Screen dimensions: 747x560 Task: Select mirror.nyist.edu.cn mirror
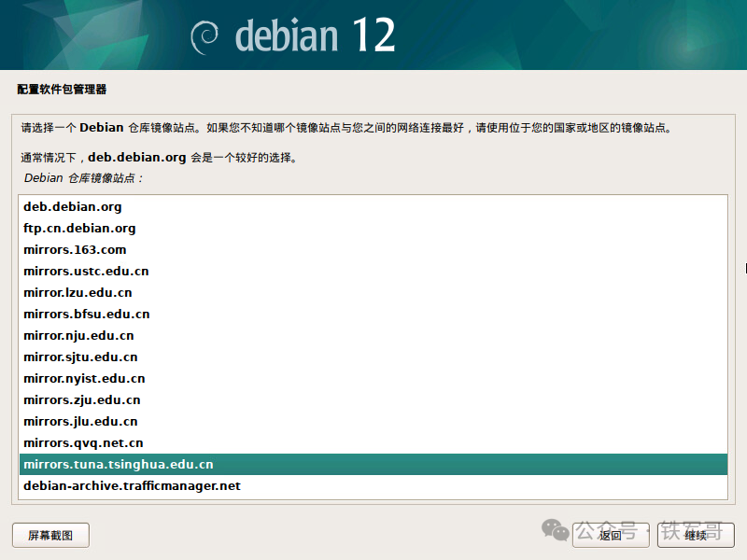coord(373,378)
